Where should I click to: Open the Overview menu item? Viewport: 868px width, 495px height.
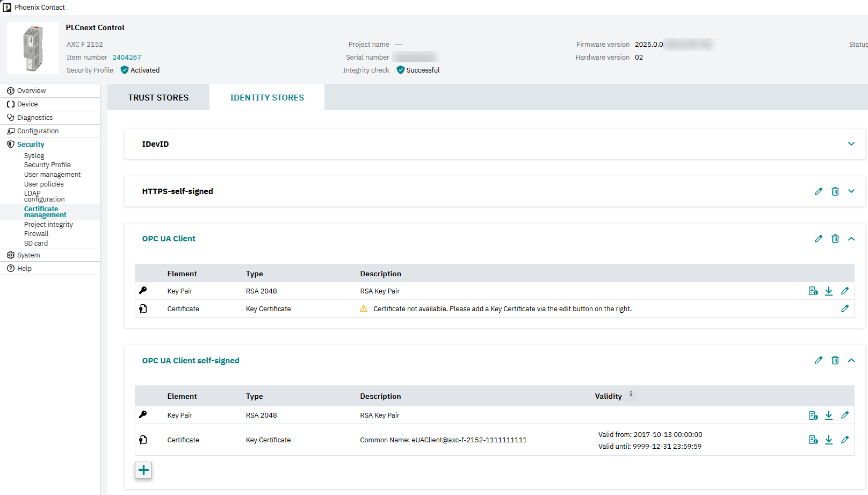click(50, 91)
